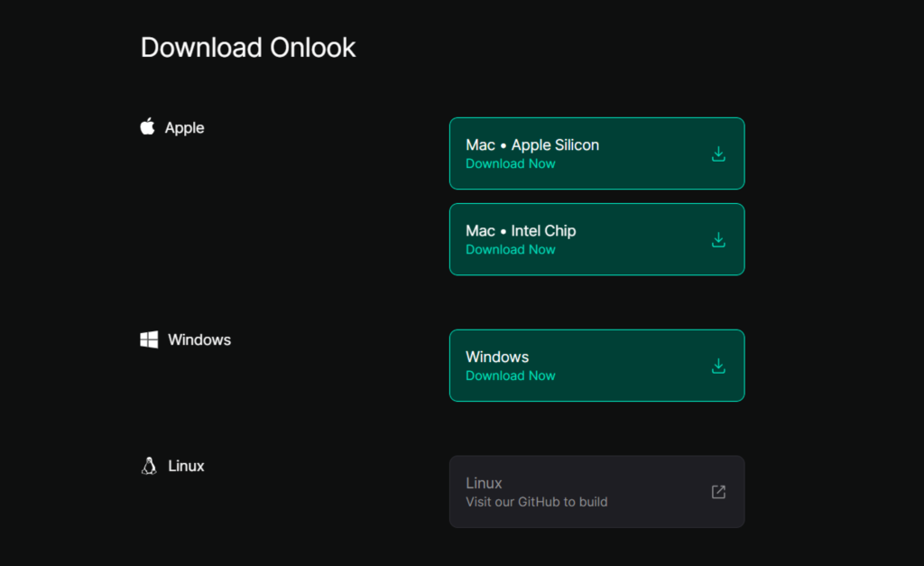Open the external link icon on Linux card
Viewport: 924px width, 566px height.
[x=718, y=492]
